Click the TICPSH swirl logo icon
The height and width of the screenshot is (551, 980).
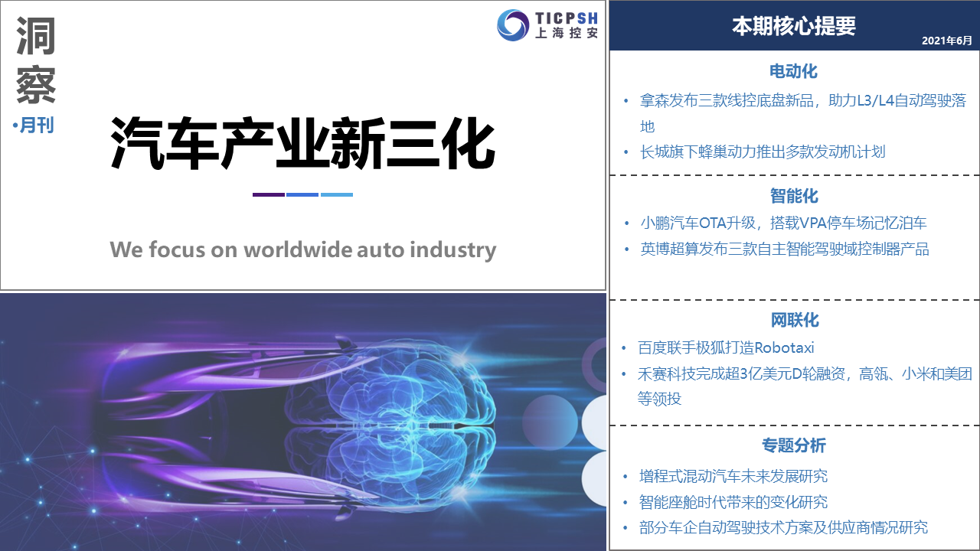click(513, 25)
